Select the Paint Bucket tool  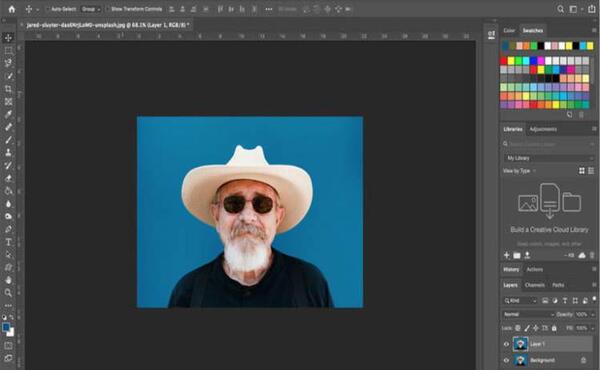tap(8, 191)
